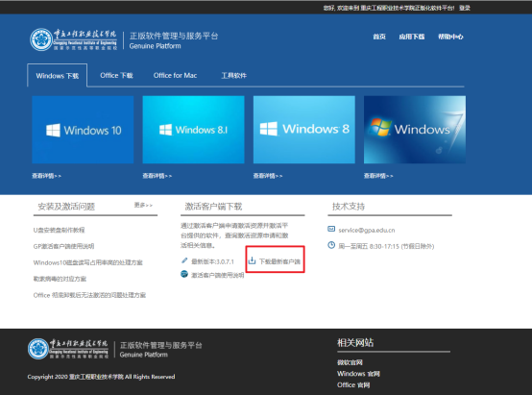Open the Windows 10 download tile
The image size is (532, 395).
83,130
